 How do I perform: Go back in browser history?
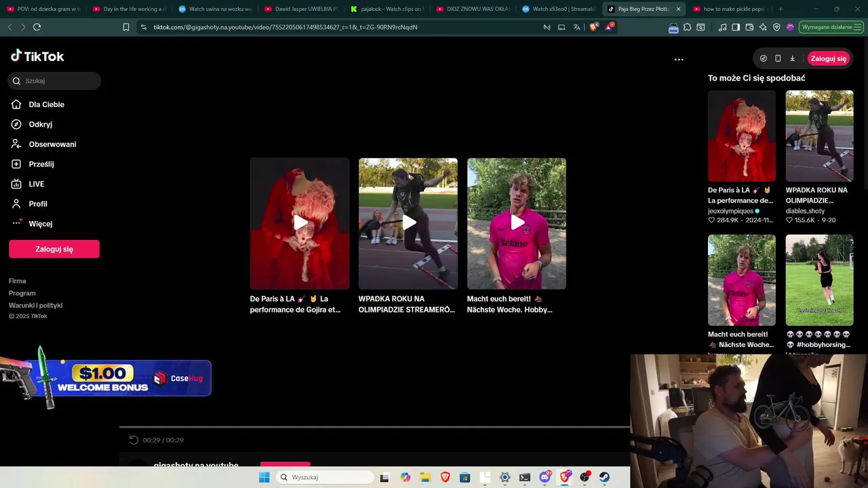(9, 27)
